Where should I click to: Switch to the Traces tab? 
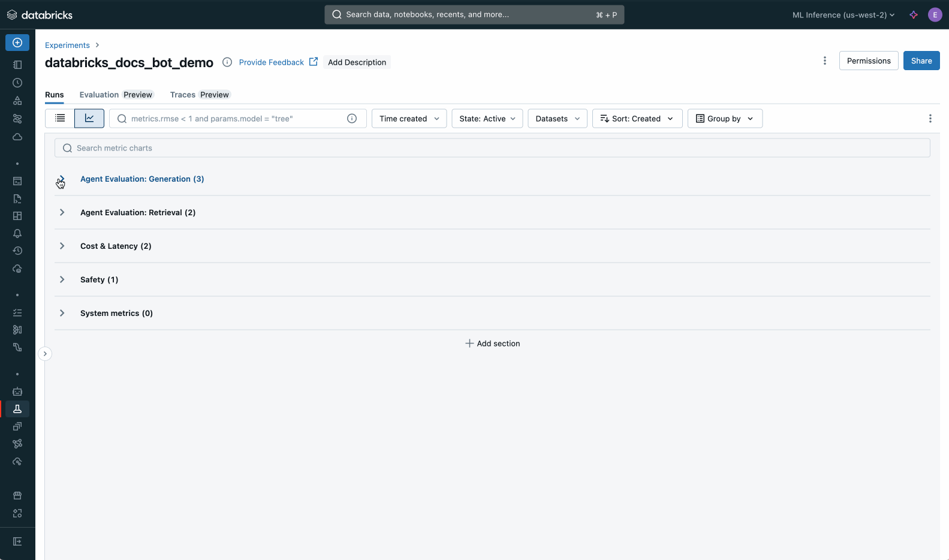click(x=182, y=95)
